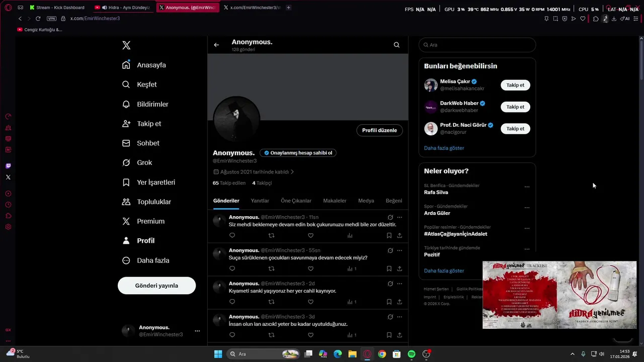View analytics of 'Siz mehdi' post

click(350, 235)
